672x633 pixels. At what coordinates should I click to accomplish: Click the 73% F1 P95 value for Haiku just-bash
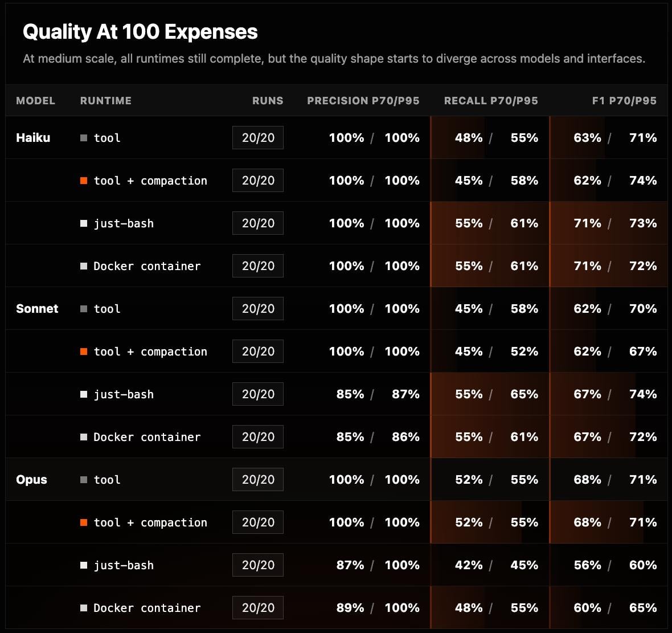coord(643,223)
